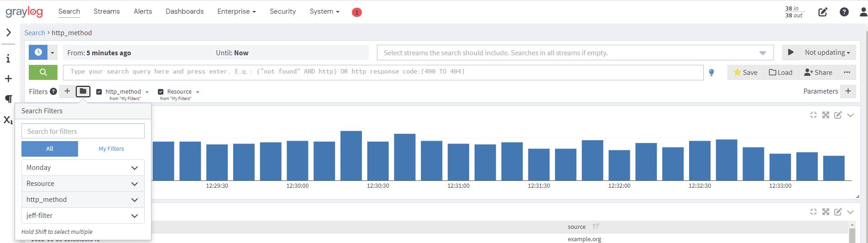Edit the histogram widget

[x=838, y=115]
